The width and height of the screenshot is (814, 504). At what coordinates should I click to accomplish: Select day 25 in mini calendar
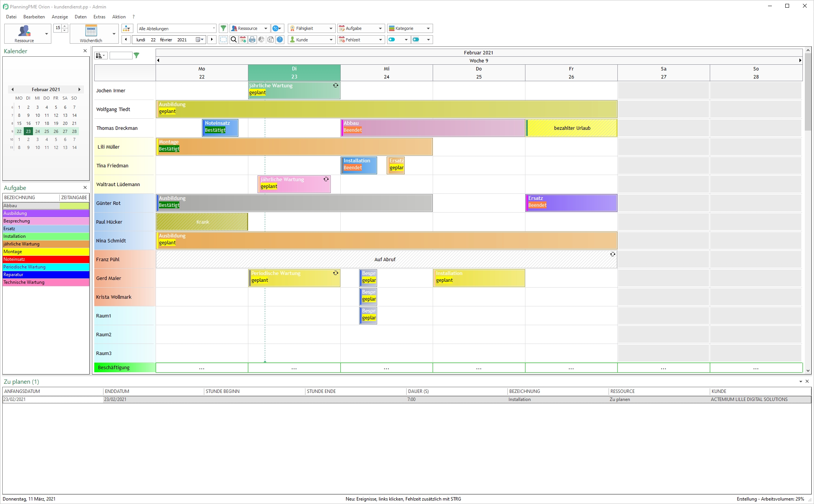pos(47,131)
